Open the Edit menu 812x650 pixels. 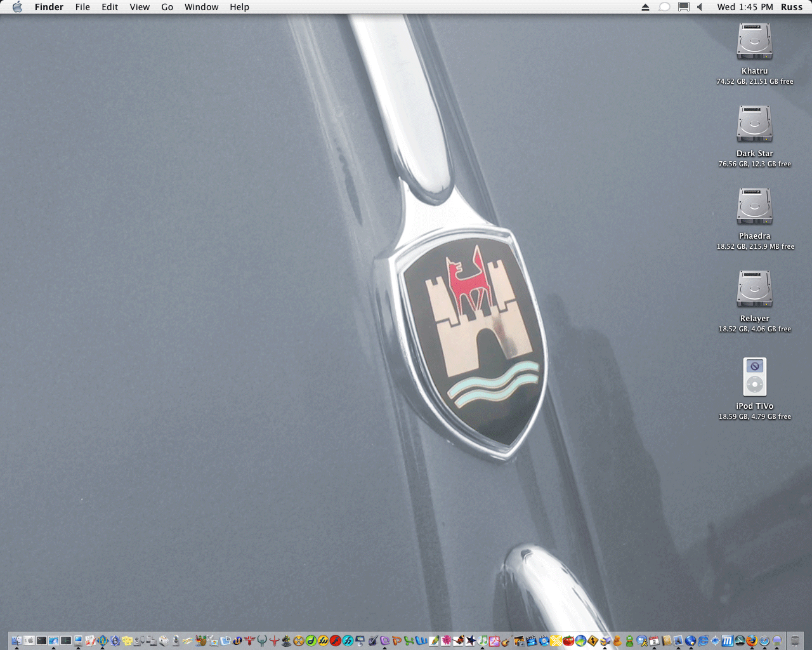pos(110,7)
